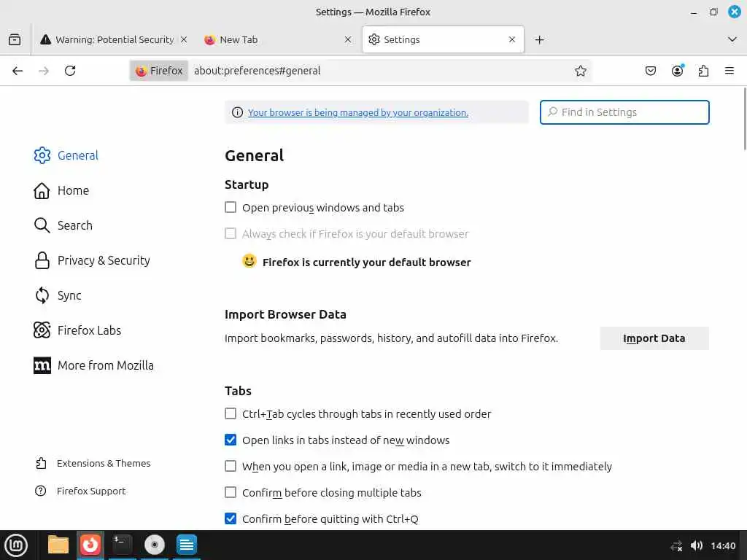Click the Search magnifier icon in sidebar
The image size is (747, 560).
42,225
